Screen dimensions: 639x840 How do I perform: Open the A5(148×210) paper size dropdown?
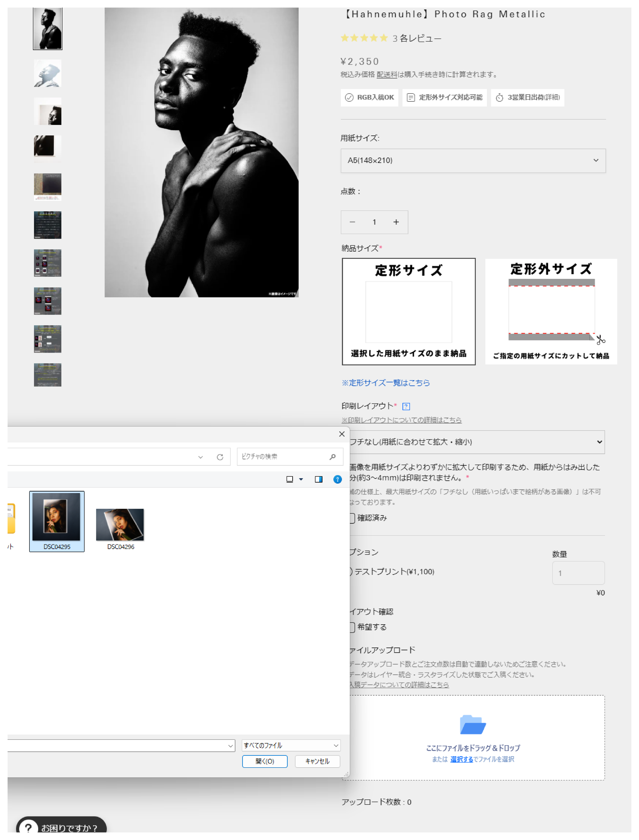[x=473, y=160]
